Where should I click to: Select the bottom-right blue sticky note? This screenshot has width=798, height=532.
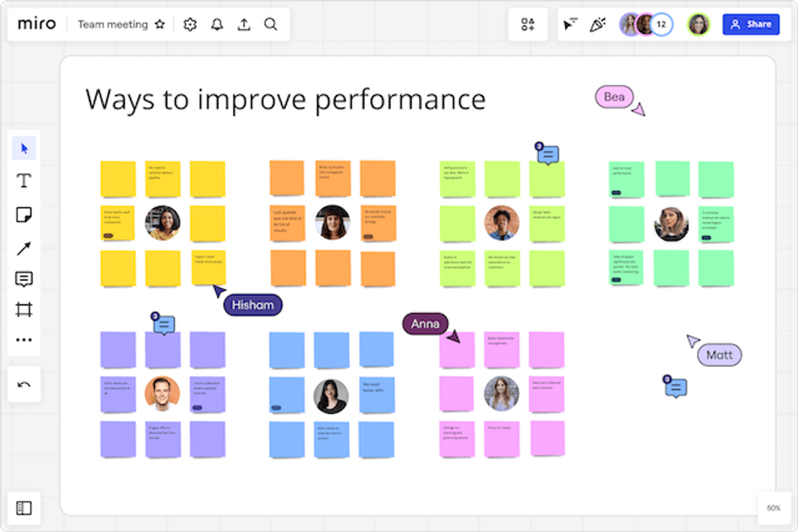[376, 440]
